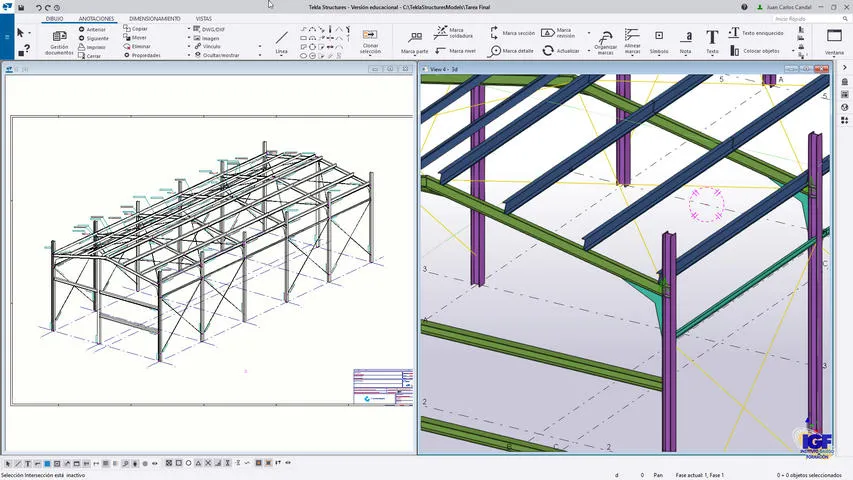Create a Marca detalle
853x480 pixels.
coord(511,51)
